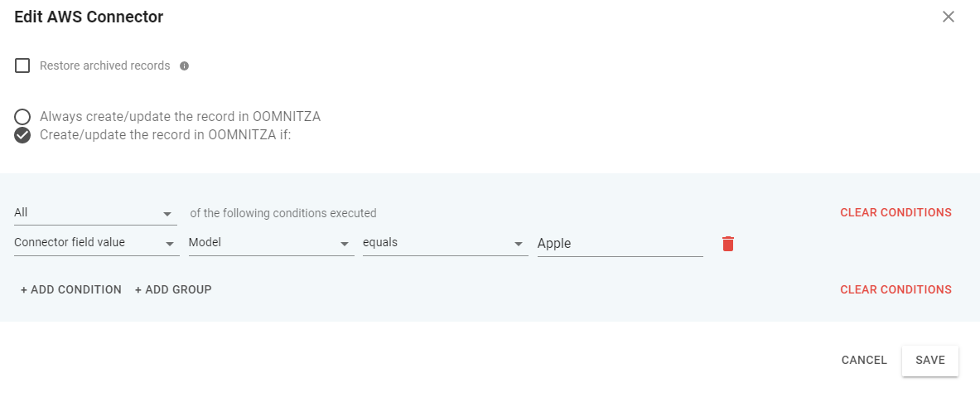Click the Apple value input field

pos(620,244)
